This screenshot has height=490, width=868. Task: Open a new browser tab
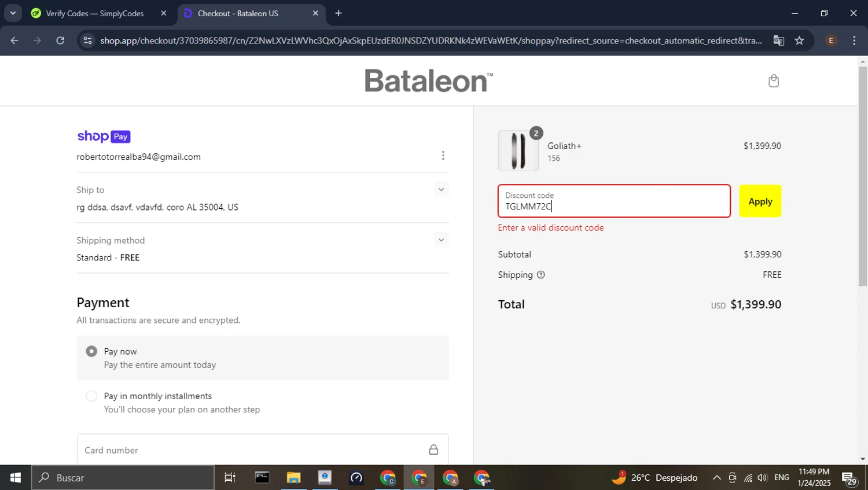(339, 13)
